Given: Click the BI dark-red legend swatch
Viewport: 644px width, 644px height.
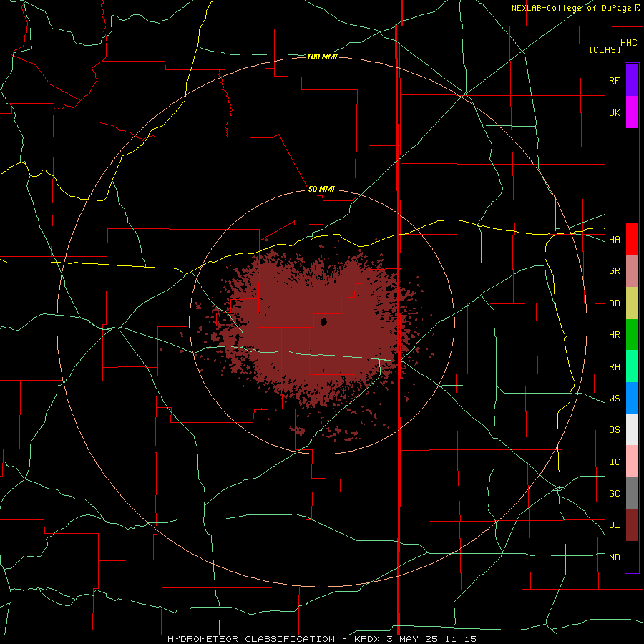Looking at the screenshot, I should tap(632, 525).
